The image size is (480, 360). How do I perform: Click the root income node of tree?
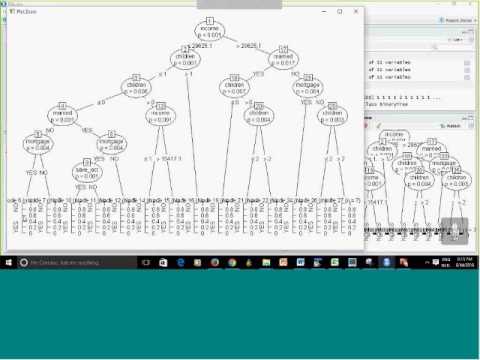pos(210,31)
